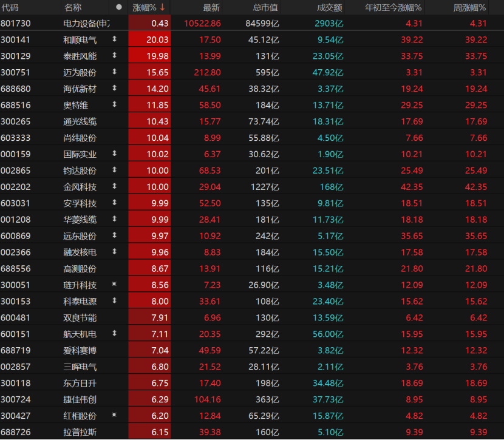
Task: Click the marker icon beside 融发核电
Action: pyautogui.click(x=114, y=252)
